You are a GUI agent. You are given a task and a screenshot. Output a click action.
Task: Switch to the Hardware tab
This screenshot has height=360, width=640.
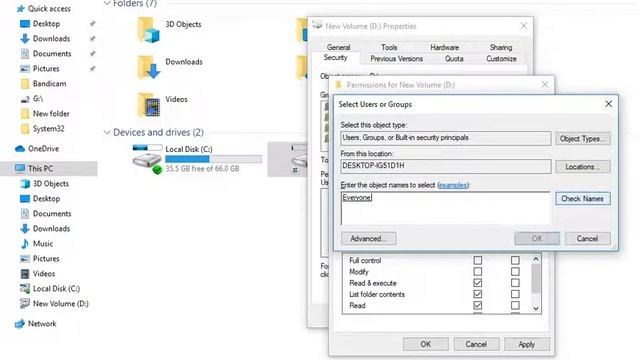(444, 47)
